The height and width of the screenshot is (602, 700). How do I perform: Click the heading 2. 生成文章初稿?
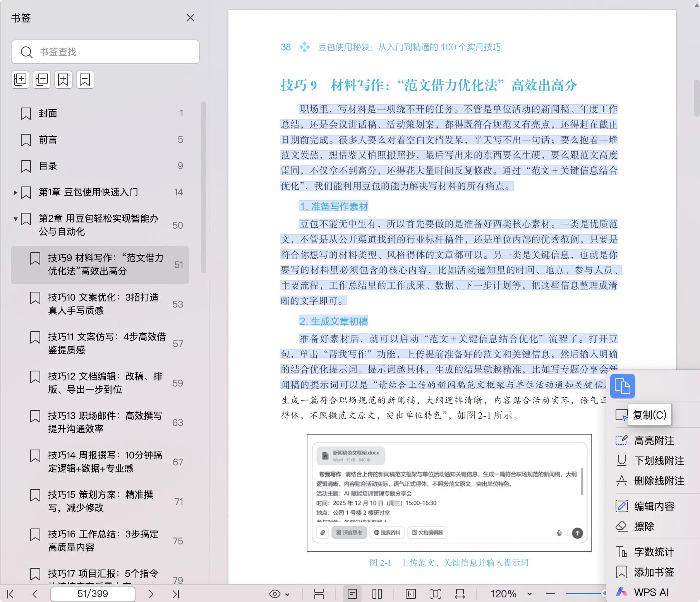click(x=334, y=321)
